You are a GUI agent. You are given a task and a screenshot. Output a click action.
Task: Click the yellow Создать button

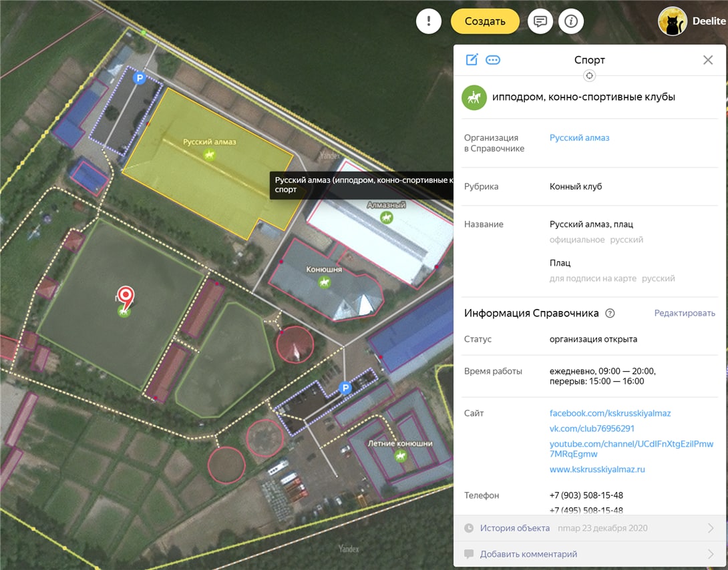[x=485, y=21]
